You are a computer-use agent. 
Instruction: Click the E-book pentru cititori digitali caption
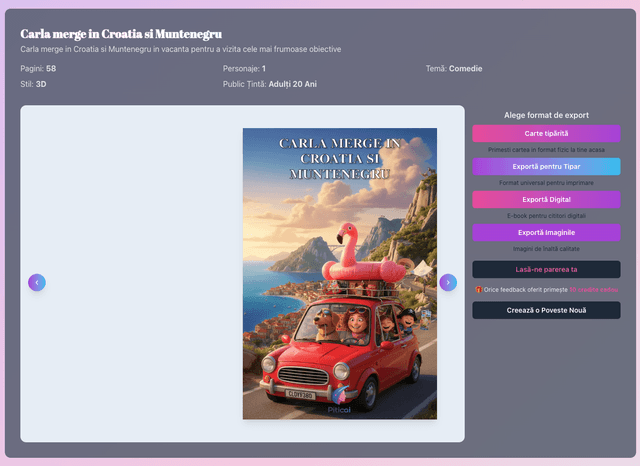(x=546, y=216)
